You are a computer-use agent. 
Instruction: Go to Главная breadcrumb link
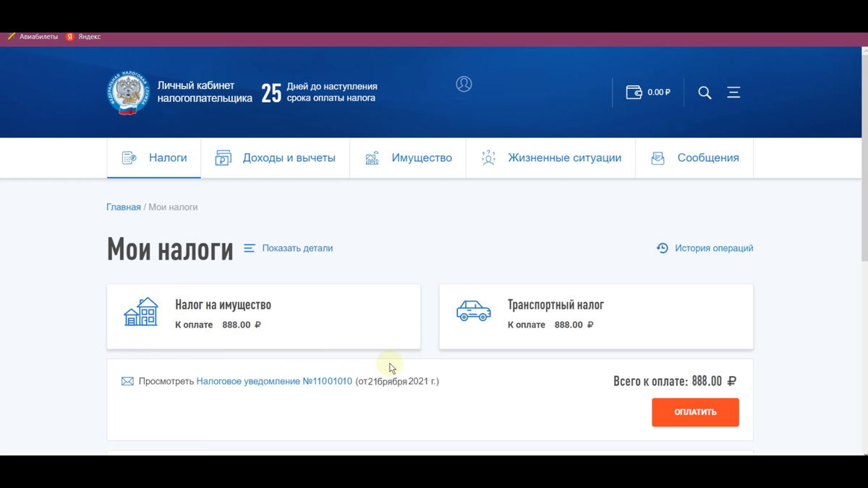point(124,207)
